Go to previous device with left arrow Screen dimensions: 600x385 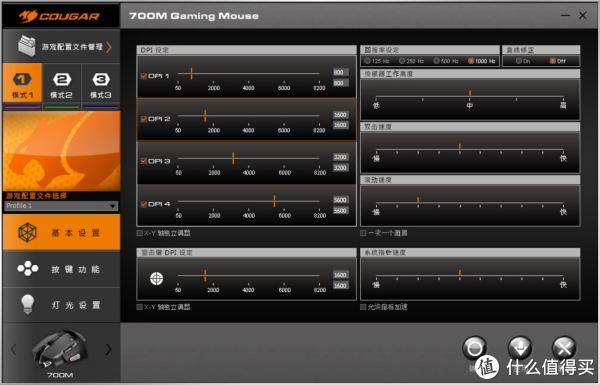point(14,349)
